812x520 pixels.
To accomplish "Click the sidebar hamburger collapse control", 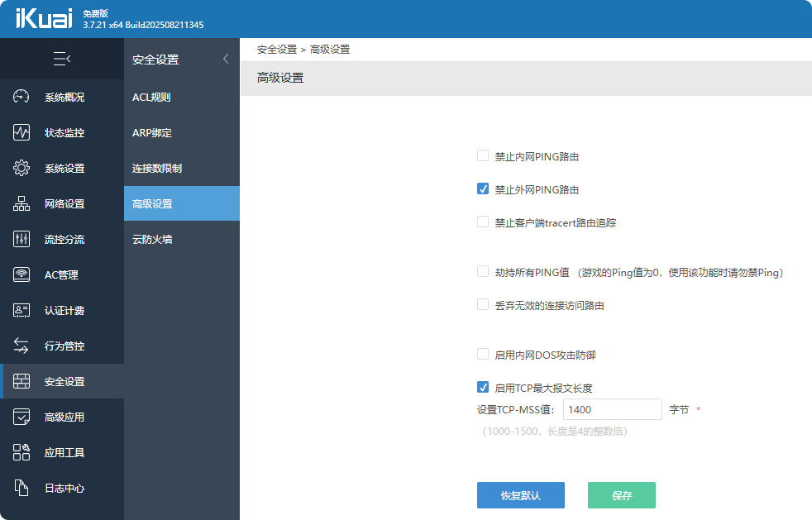I will pos(62,59).
